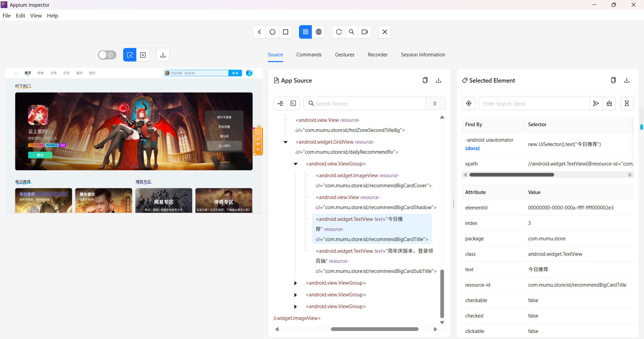
Task: Expand the second collapsed ViewGroup node
Action: 296,295
